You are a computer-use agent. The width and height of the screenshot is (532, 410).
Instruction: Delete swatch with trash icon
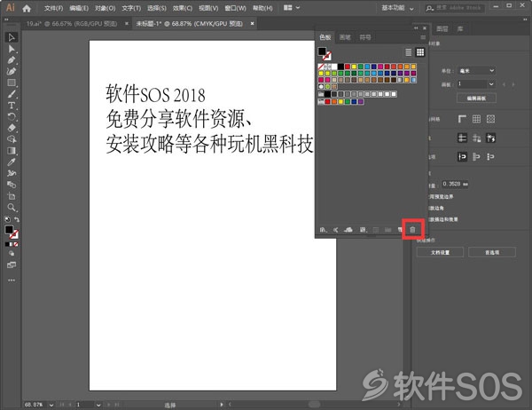[x=412, y=230]
